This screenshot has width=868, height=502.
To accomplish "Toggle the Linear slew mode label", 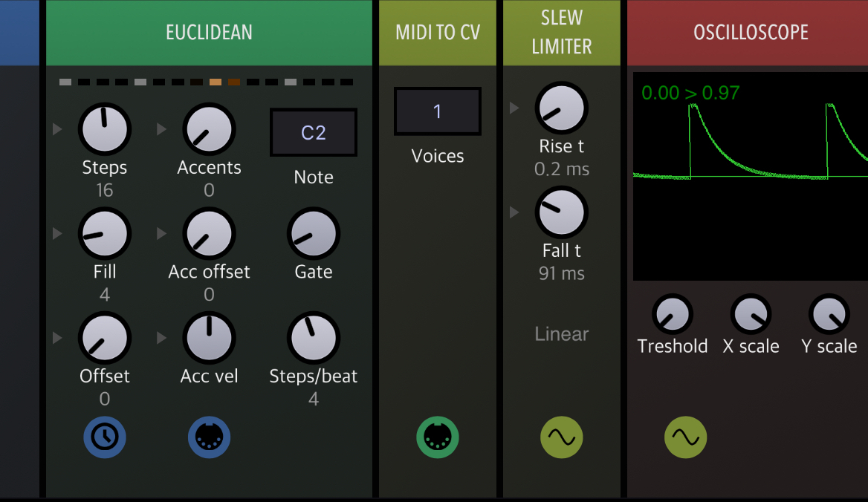I will pyautogui.click(x=561, y=334).
